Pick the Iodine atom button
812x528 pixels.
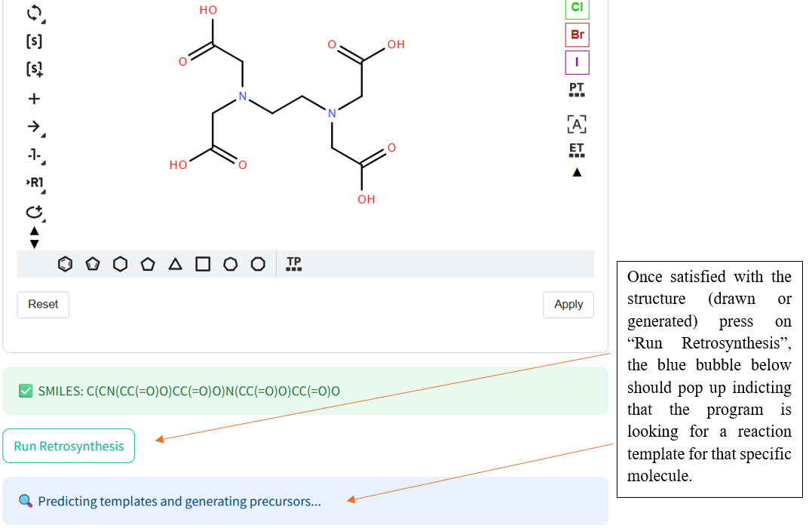(x=577, y=62)
